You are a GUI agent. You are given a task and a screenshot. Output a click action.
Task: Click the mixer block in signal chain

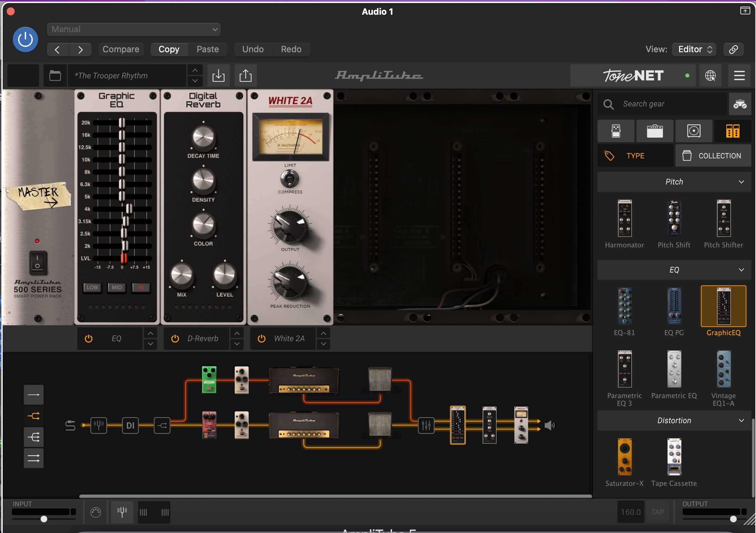coord(426,425)
